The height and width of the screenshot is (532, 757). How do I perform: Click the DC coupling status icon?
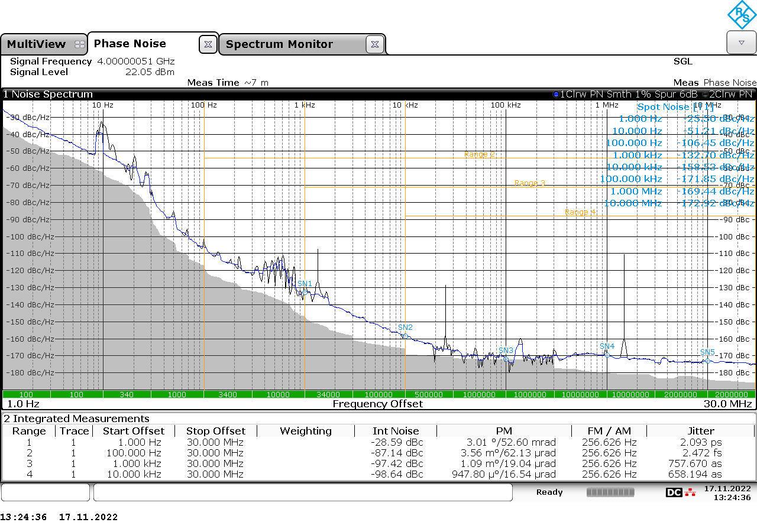(x=674, y=492)
